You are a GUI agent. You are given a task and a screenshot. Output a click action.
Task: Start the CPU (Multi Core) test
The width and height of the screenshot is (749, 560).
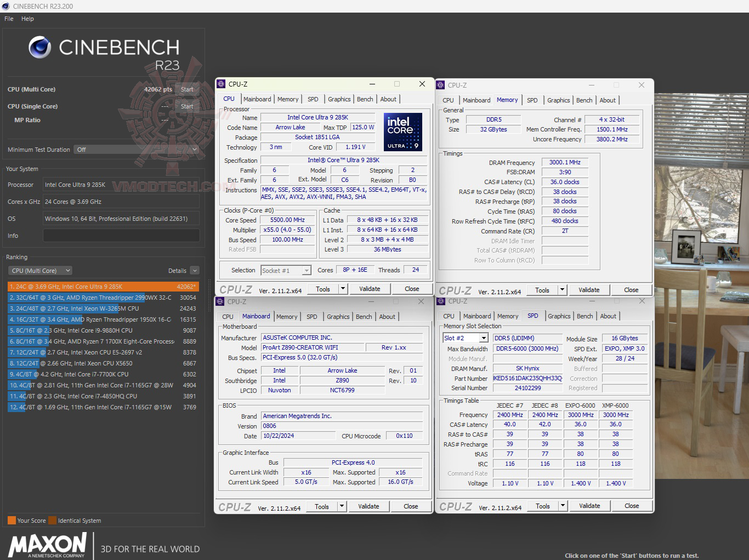[x=187, y=89]
